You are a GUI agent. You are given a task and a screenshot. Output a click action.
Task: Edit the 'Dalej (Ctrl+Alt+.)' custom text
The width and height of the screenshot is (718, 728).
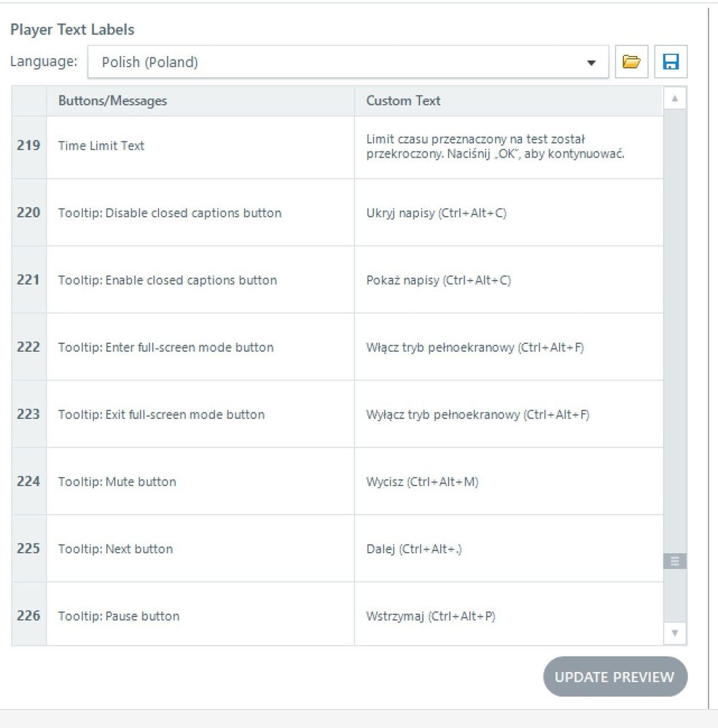[x=414, y=549]
